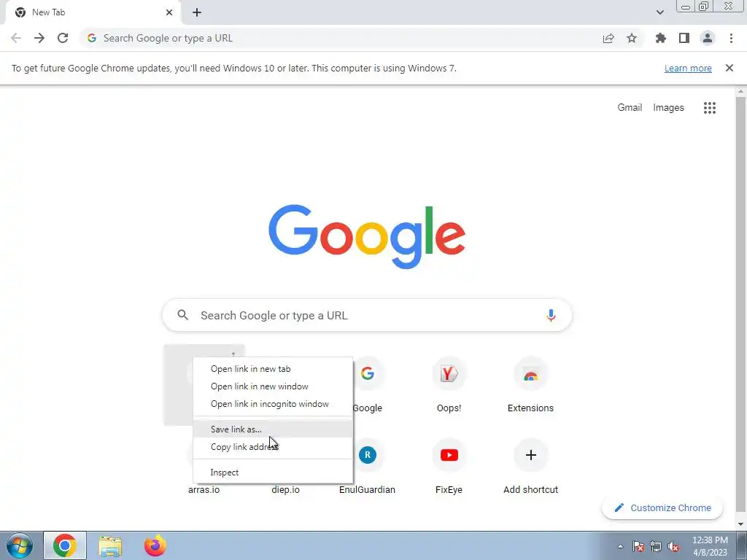747x560 pixels.
Task: Open the Action Center flag icon
Action: [x=638, y=547]
